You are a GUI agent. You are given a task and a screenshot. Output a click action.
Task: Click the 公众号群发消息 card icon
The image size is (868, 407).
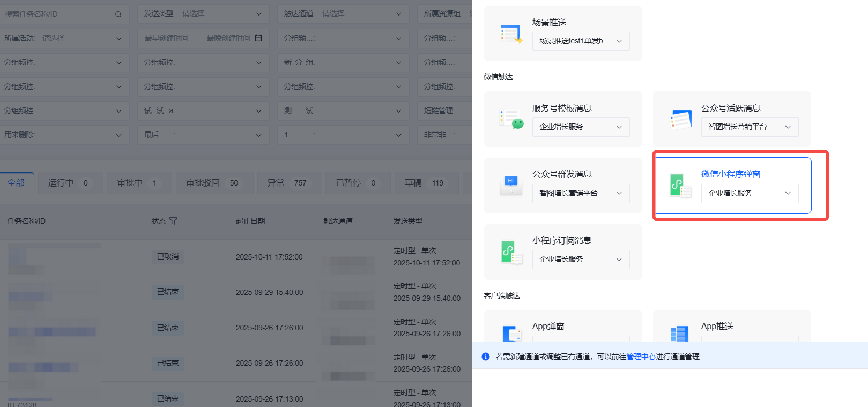(511, 186)
